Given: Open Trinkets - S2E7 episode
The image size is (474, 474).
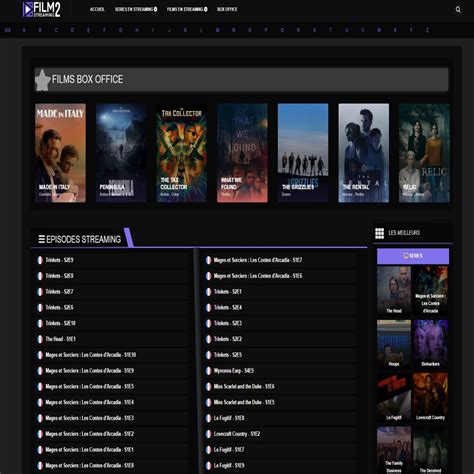Looking at the screenshot, I should (59, 292).
